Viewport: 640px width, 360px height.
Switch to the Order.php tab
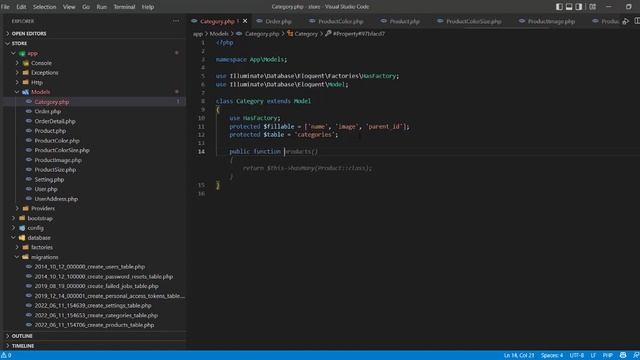click(x=279, y=21)
